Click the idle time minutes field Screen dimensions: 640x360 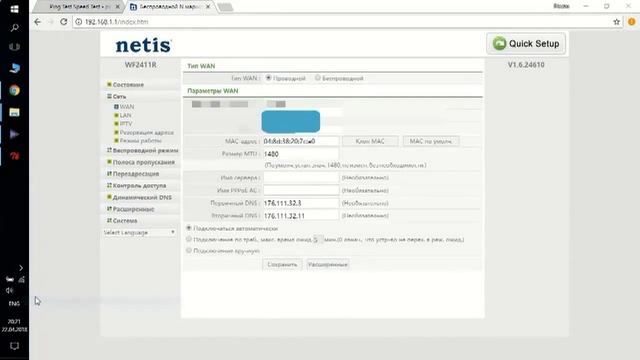(x=318, y=240)
